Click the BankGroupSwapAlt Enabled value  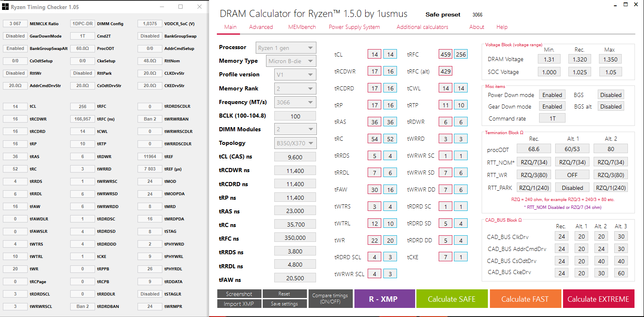click(x=15, y=48)
